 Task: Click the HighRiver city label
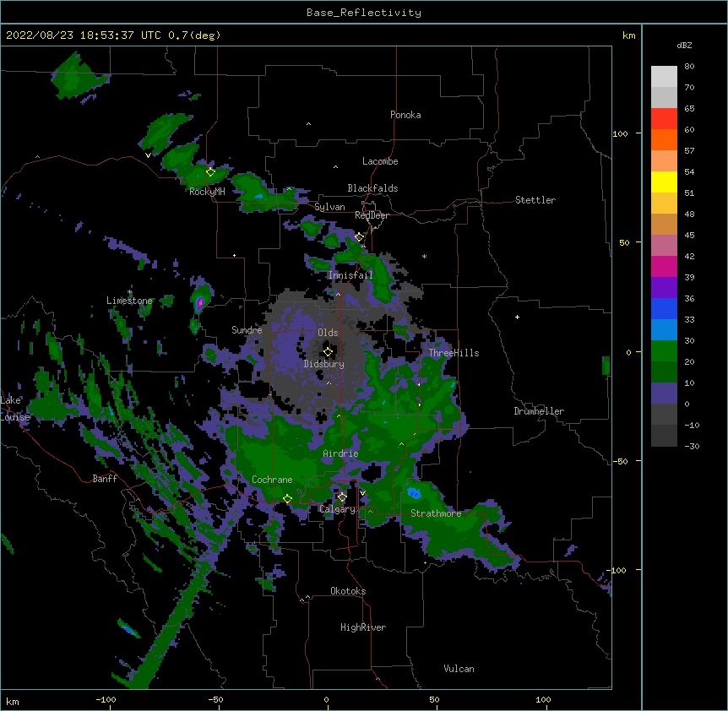(363, 627)
